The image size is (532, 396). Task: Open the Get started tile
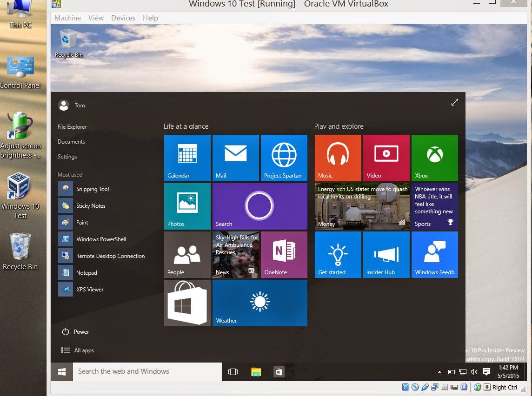click(338, 255)
